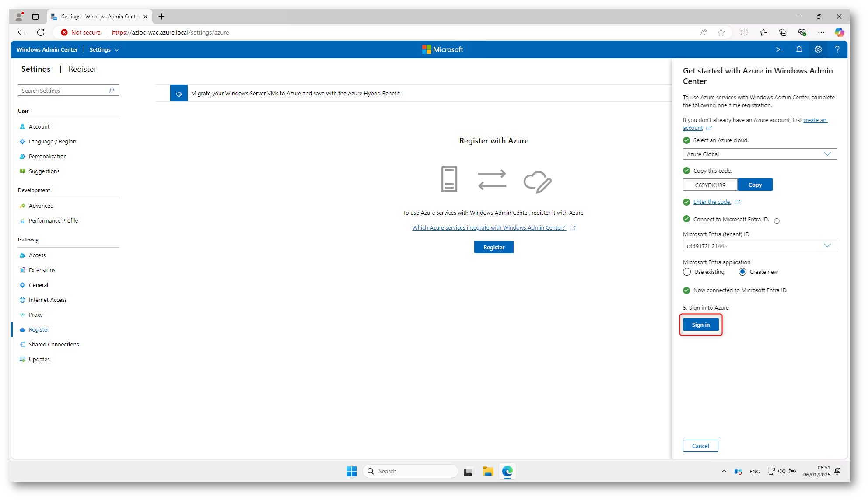This screenshot has width=868, height=500.
Task: Open the Settings dropdown in the header
Action: (104, 50)
